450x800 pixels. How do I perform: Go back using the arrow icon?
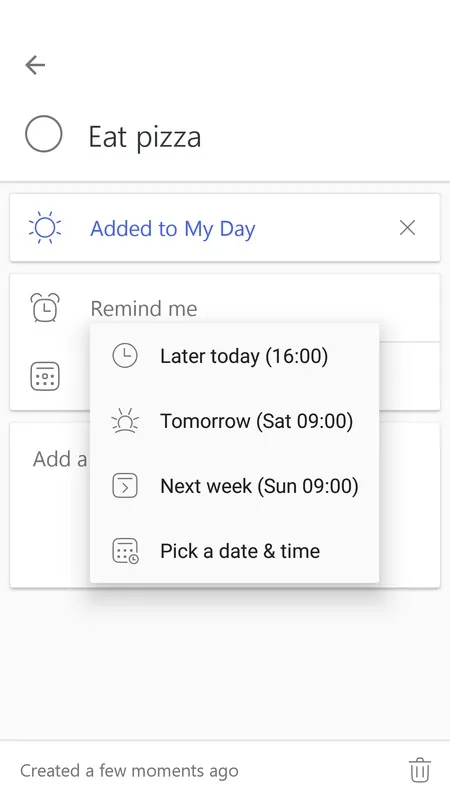[x=35, y=65]
